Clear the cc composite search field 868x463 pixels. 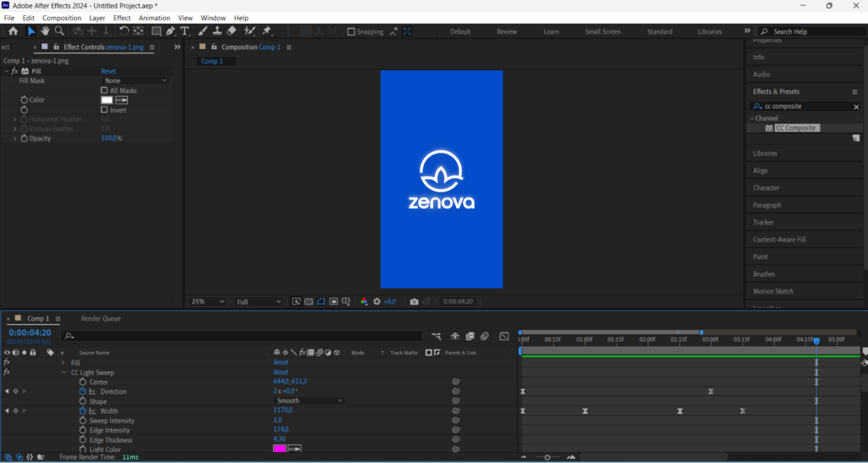[x=856, y=107]
